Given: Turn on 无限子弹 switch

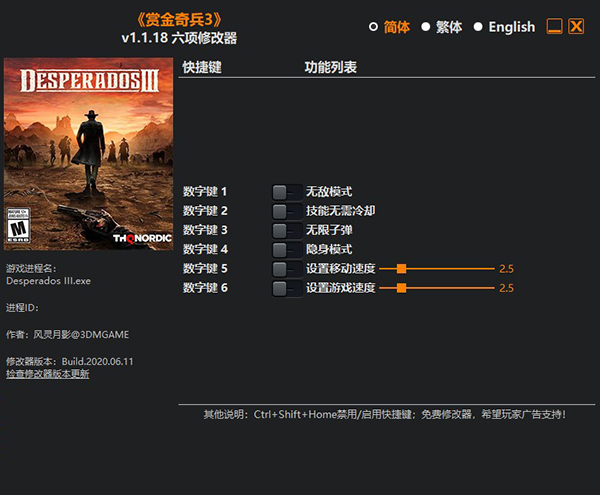Looking at the screenshot, I should point(287,230).
